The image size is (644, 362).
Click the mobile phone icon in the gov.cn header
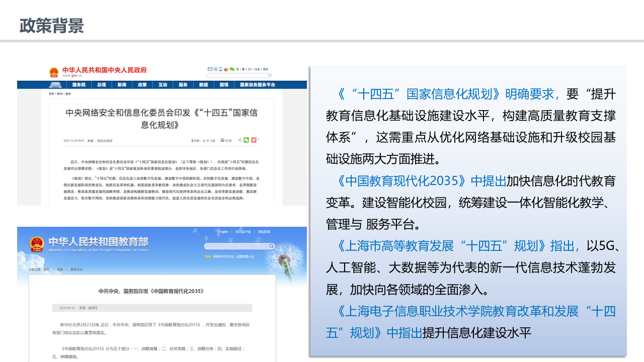click(x=220, y=69)
